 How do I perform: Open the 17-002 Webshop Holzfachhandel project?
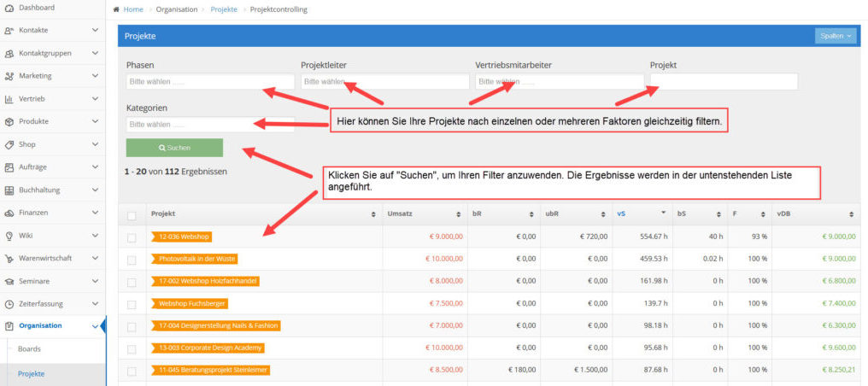[x=205, y=282]
